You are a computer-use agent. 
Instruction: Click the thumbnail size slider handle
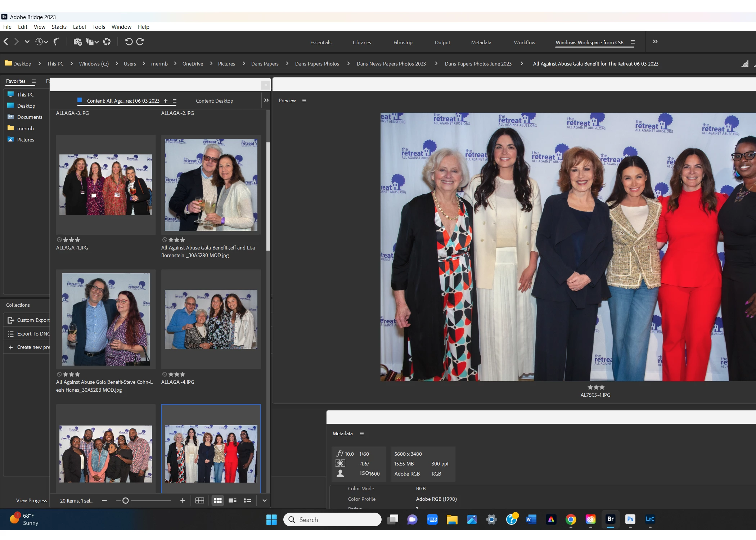[126, 500]
